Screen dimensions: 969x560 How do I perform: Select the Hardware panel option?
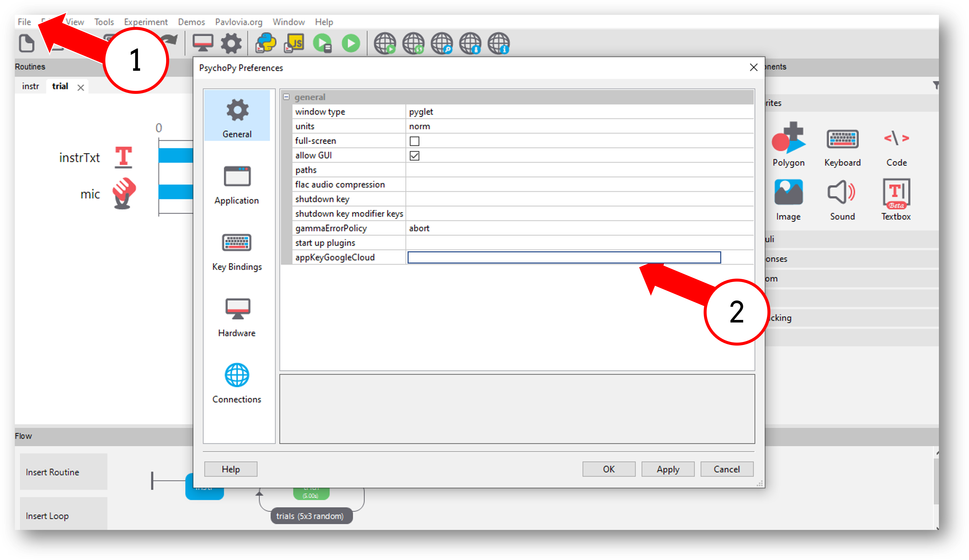coord(236,317)
